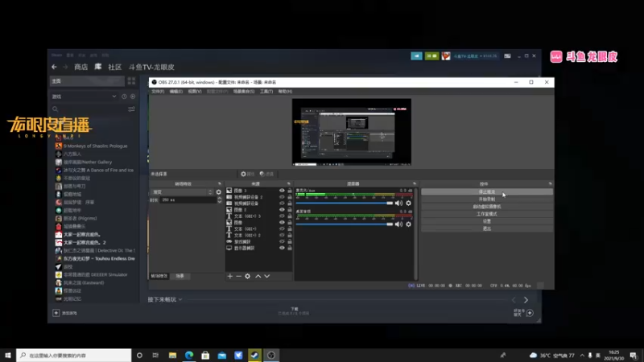Image resolution: width=644 pixels, height=362 pixels.
Task: Click the add game plus icon in Steam
Action: point(56,313)
